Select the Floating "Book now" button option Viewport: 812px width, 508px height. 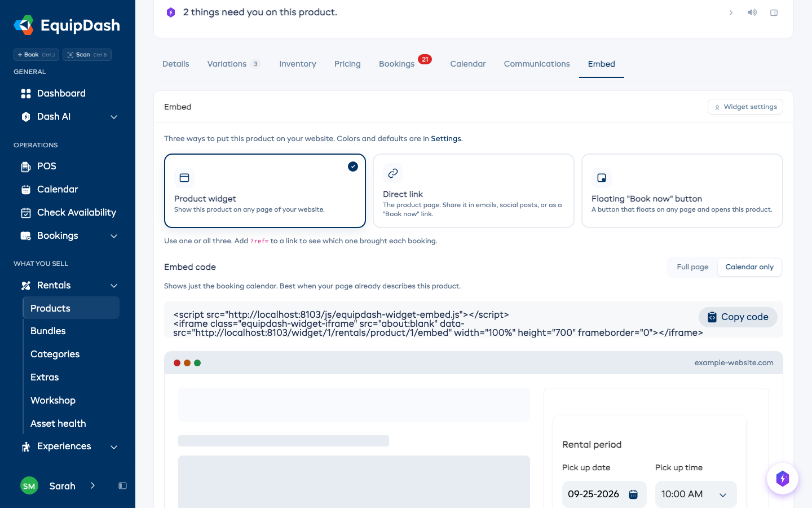pyautogui.click(x=682, y=191)
